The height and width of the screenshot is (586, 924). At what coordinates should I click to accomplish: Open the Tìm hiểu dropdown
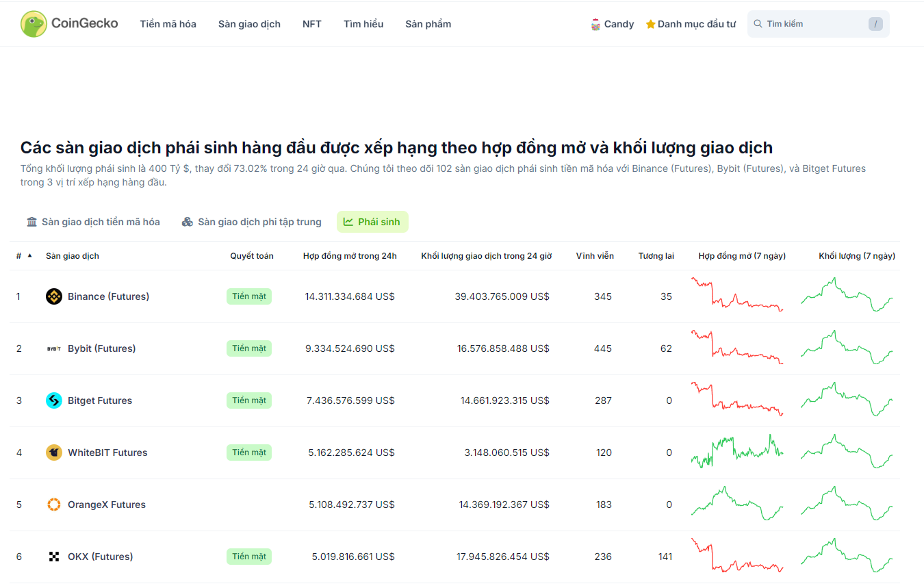click(x=363, y=23)
